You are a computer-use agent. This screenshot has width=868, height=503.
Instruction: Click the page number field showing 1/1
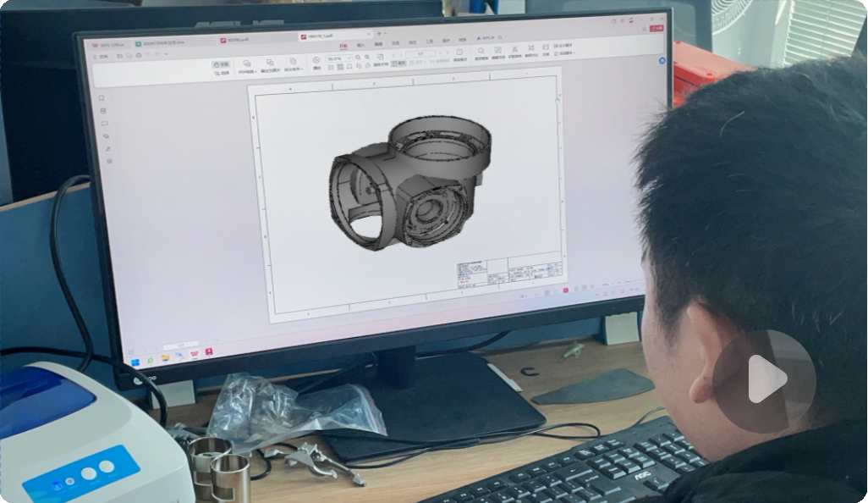coord(420,53)
